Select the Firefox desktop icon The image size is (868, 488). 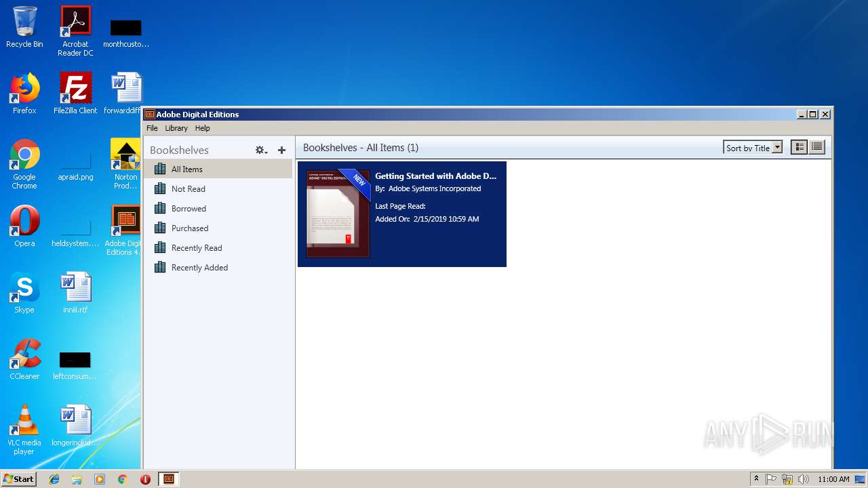coord(24,94)
